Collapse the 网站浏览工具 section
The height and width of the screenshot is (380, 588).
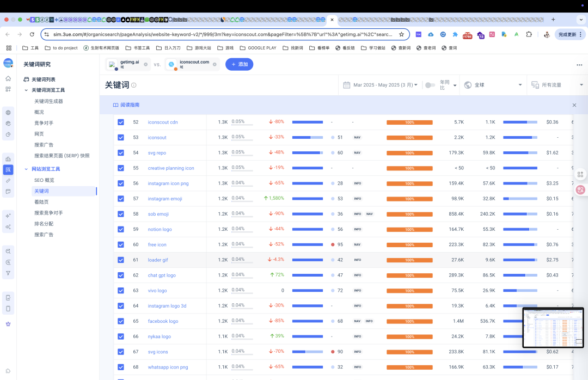click(x=26, y=169)
